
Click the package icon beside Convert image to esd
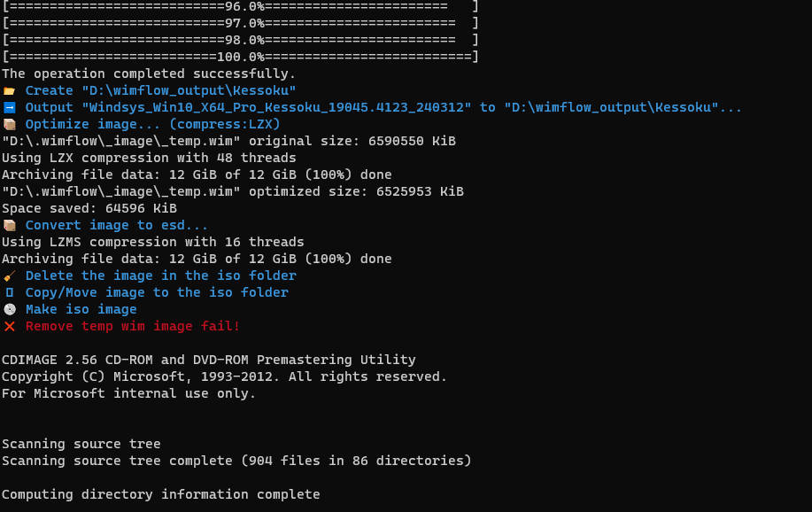click(10, 225)
